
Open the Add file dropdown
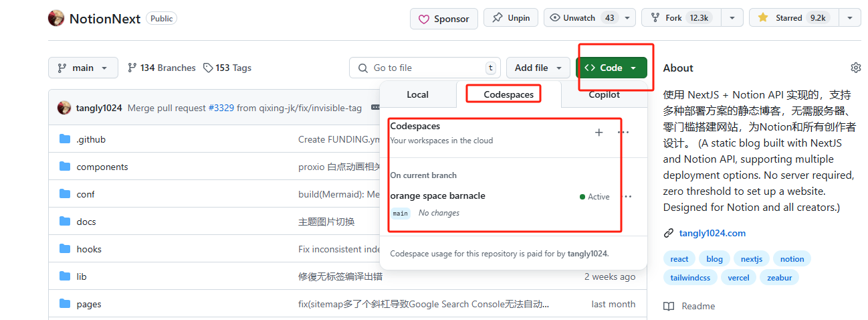538,68
